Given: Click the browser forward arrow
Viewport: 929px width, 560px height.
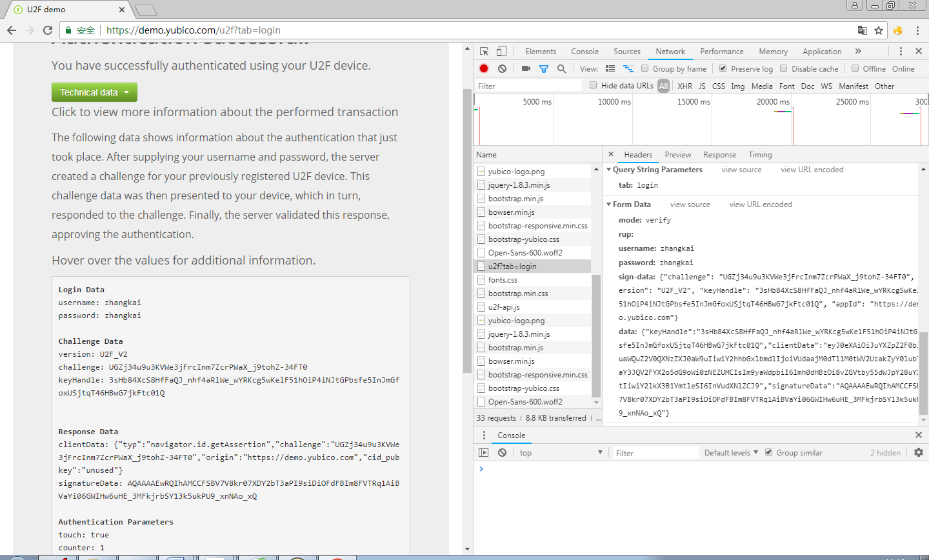Looking at the screenshot, I should 30,30.
